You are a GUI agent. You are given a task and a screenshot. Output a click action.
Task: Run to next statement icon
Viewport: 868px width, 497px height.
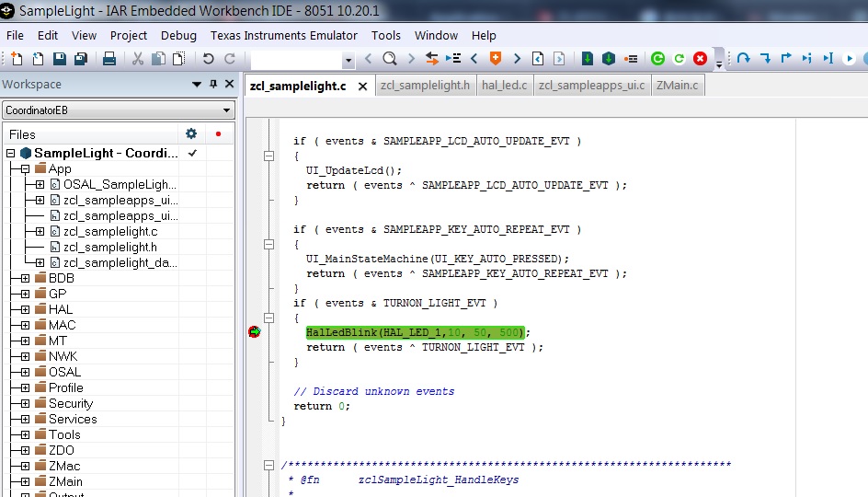tap(807, 58)
